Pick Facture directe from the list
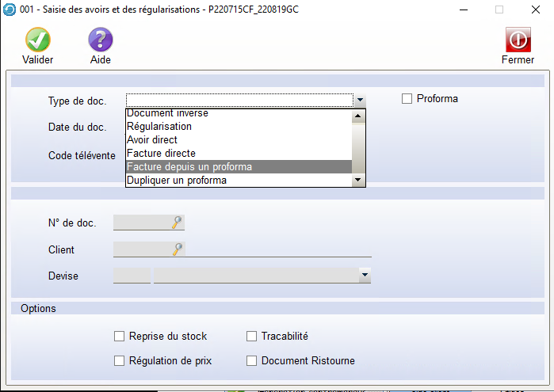 point(161,154)
